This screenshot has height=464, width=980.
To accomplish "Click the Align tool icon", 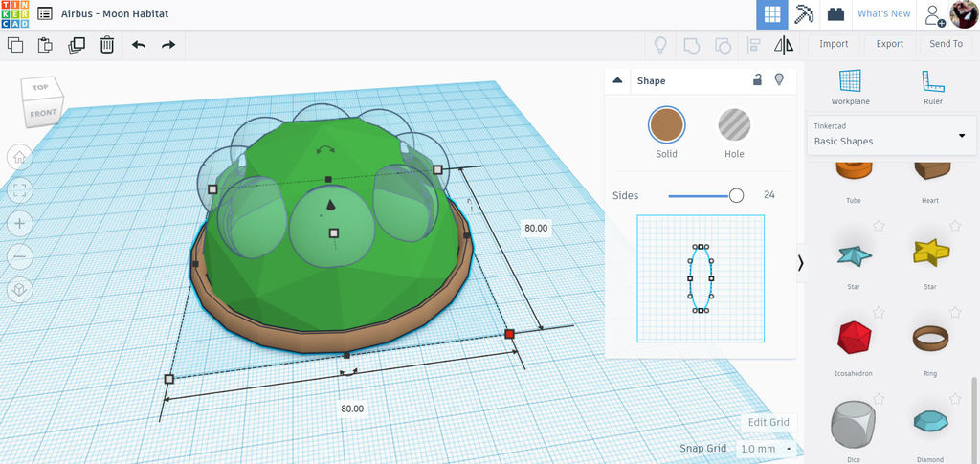I will tap(753, 45).
